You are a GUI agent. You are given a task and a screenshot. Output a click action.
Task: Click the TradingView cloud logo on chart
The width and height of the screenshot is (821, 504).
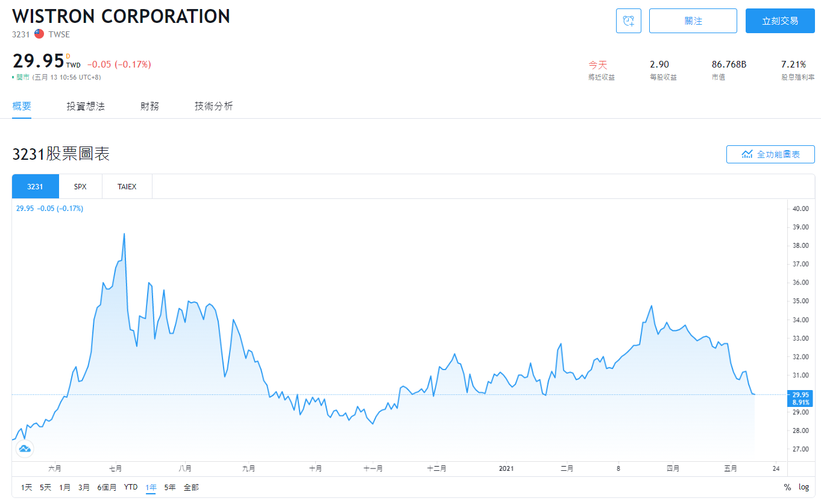click(25, 449)
